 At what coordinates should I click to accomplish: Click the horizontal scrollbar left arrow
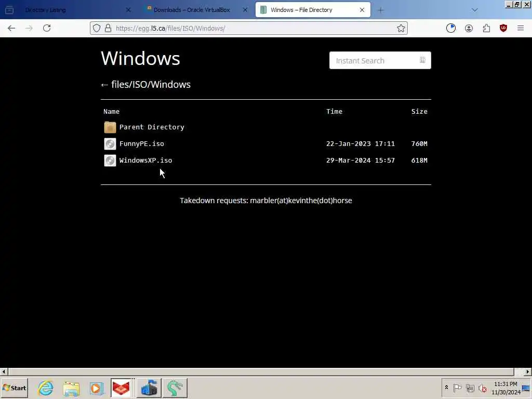(4, 371)
